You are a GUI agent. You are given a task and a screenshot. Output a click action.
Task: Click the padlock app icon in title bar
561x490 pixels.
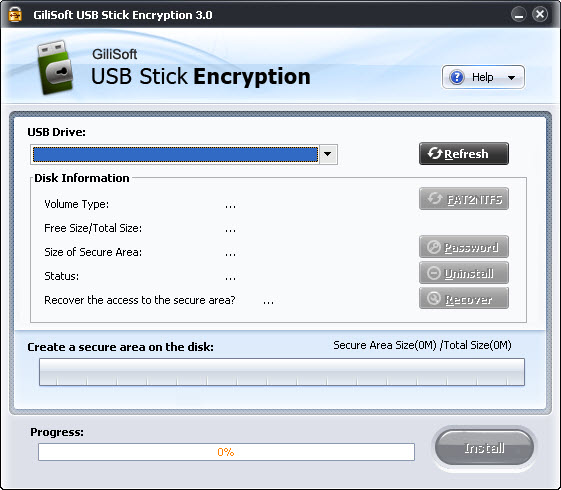click(15, 14)
